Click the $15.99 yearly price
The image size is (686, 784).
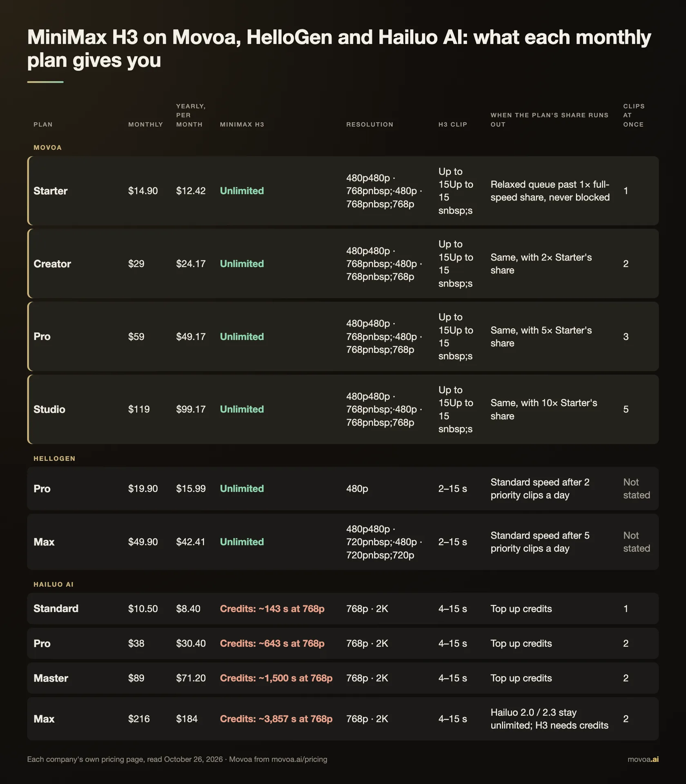[191, 488]
